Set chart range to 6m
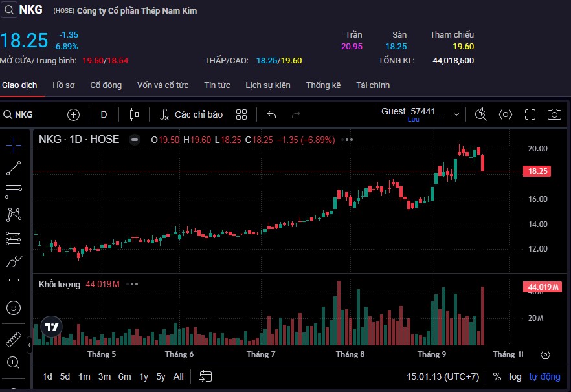This screenshot has width=571, height=392. coord(124,376)
